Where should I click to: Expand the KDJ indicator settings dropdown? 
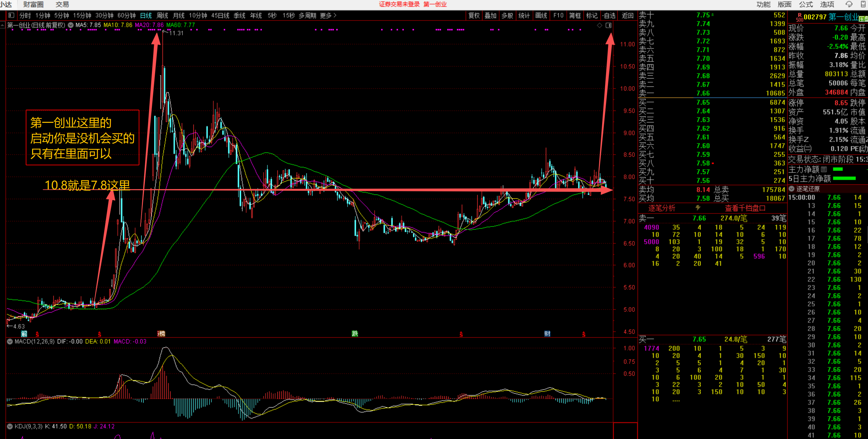coord(10,426)
